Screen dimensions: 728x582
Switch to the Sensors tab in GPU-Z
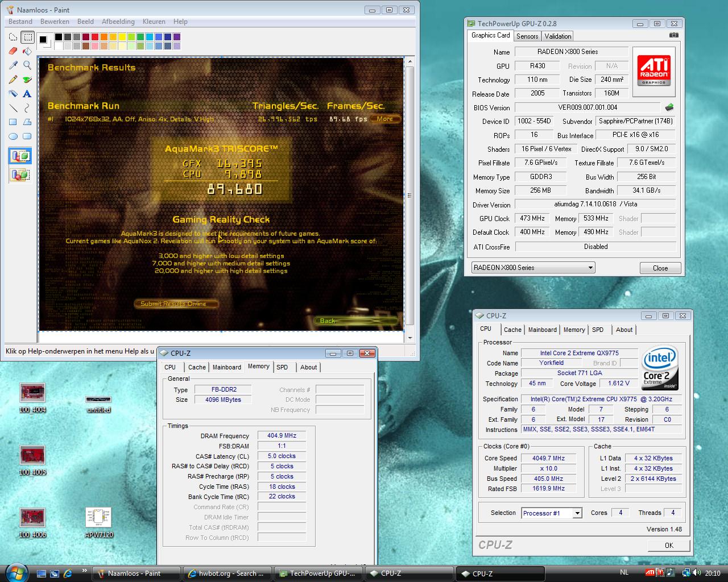tap(527, 36)
